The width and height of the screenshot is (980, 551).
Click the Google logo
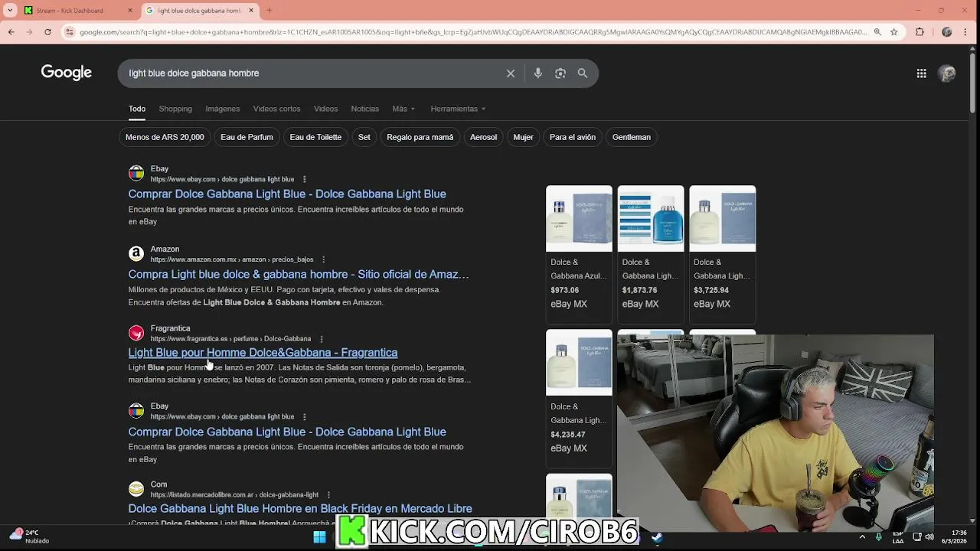67,73
